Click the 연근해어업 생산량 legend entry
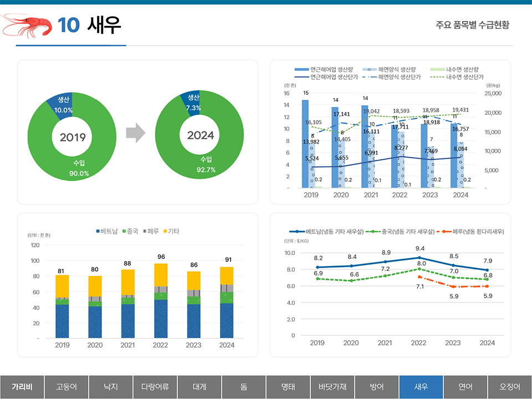Image resolution: width=532 pixels, height=399 pixels. tap(327, 69)
